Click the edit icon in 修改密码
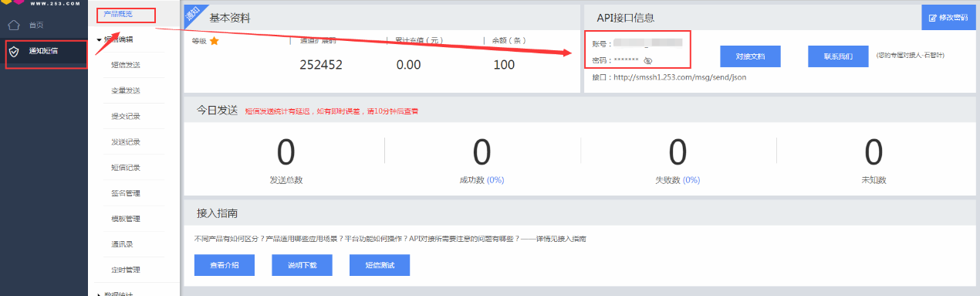The height and width of the screenshot is (296, 980). click(932, 17)
